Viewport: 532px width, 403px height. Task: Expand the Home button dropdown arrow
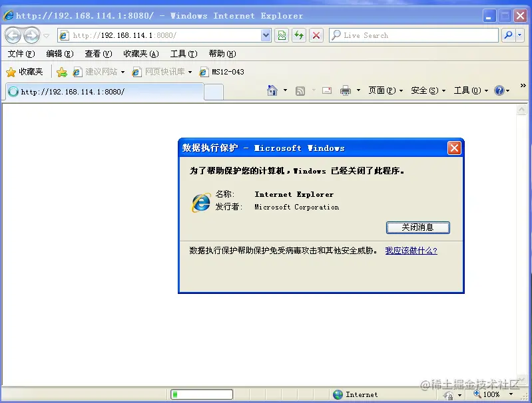point(285,90)
